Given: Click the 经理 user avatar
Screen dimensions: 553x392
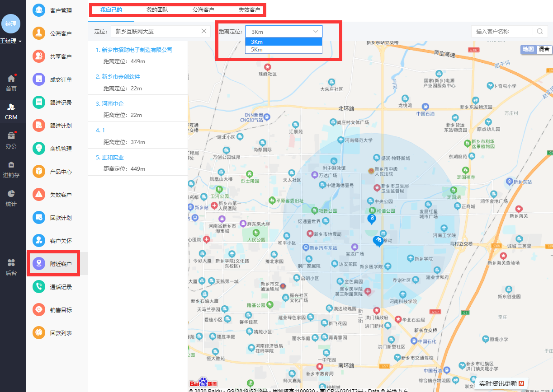Looking at the screenshot, I should point(11,23).
